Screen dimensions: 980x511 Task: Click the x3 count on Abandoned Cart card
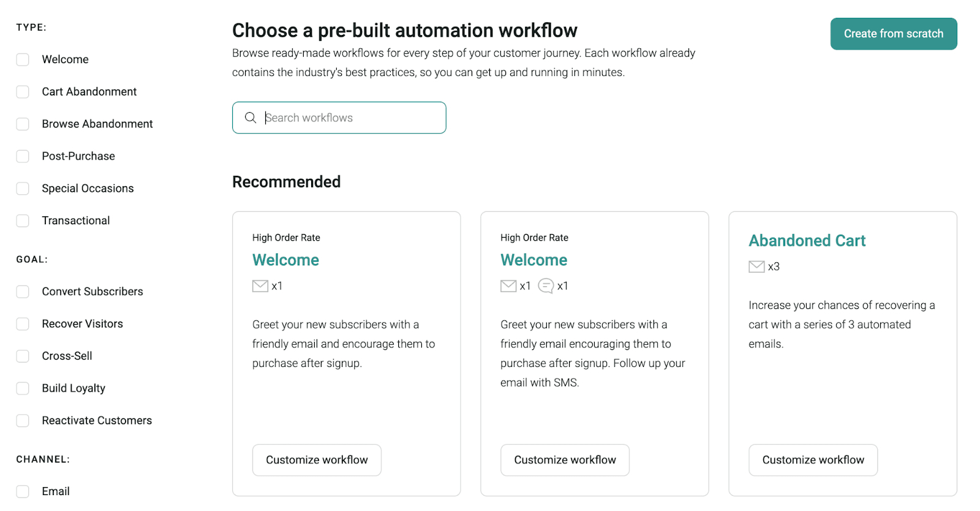(774, 267)
